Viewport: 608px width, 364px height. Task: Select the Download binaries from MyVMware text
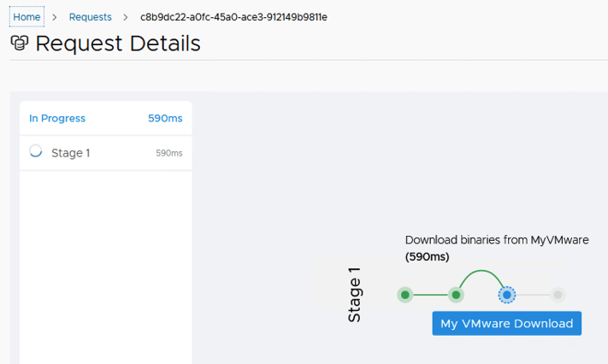tap(497, 240)
